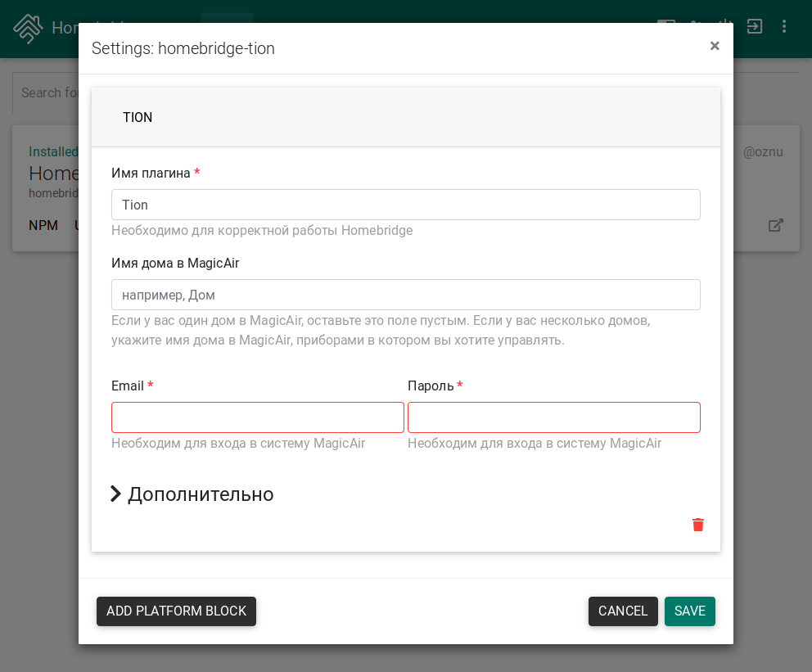Click the Installed label on the plugin card

pos(53,151)
